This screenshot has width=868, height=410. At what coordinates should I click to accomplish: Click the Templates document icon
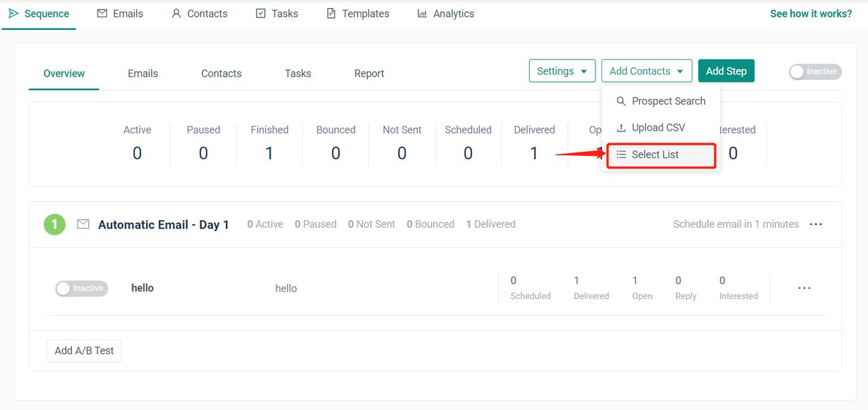coord(331,14)
